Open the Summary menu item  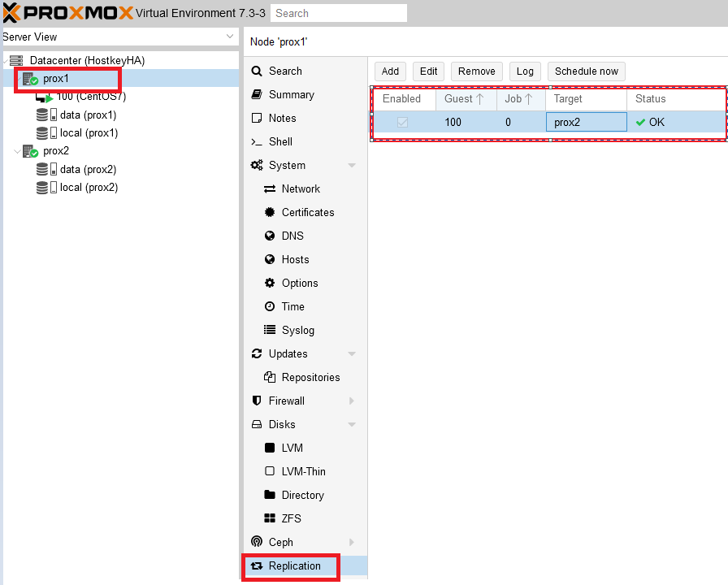291,95
